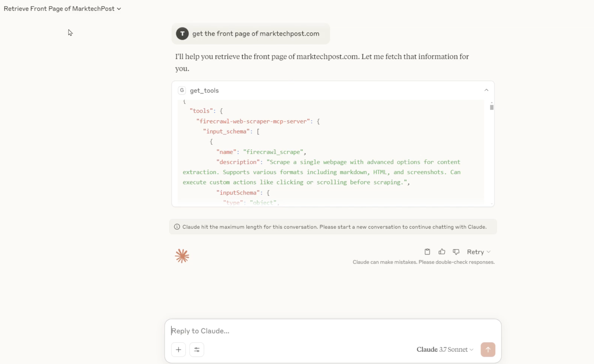Click the plus attachment button
This screenshot has width=594, height=364.
tap(178, 349)
